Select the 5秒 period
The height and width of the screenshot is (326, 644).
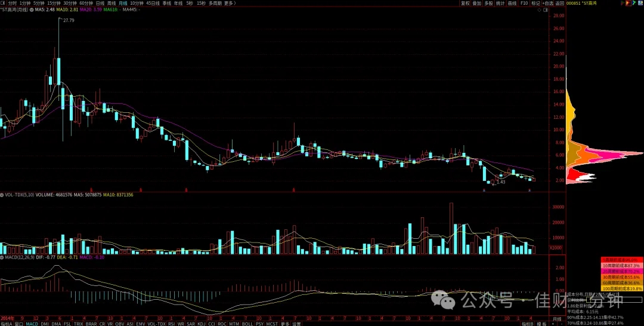(190, 4)
